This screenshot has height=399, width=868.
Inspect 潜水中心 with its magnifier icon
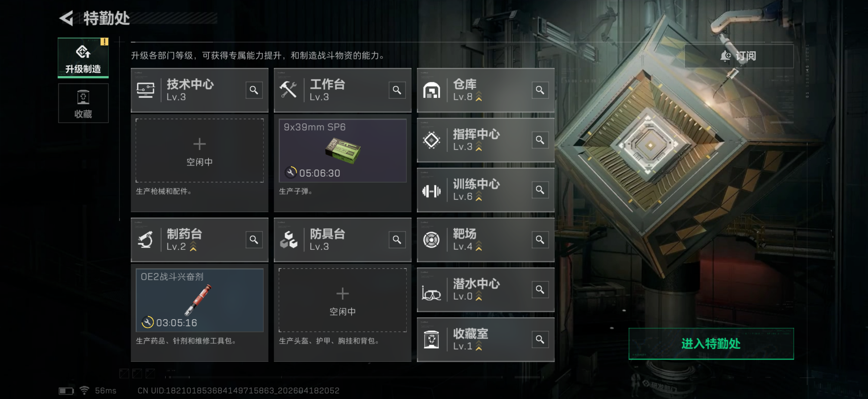tap(540, 289)
